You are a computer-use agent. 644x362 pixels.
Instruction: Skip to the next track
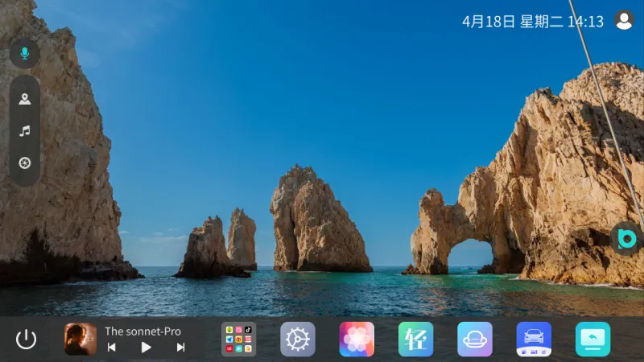(x=180, y=348)
